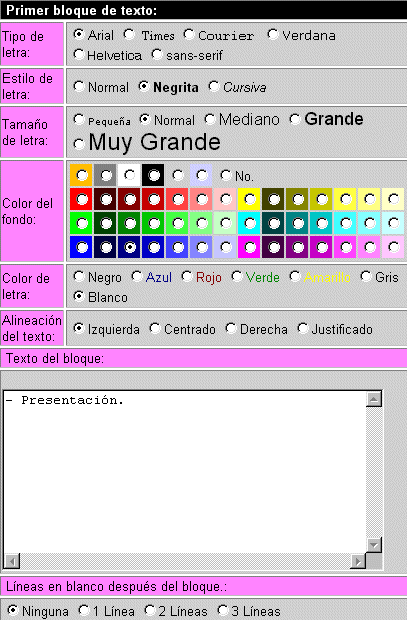Viewport: 407px width, 620px height.
Task: Click inside the block text area with 'Presentación.'
Action: tap(185, 471)
